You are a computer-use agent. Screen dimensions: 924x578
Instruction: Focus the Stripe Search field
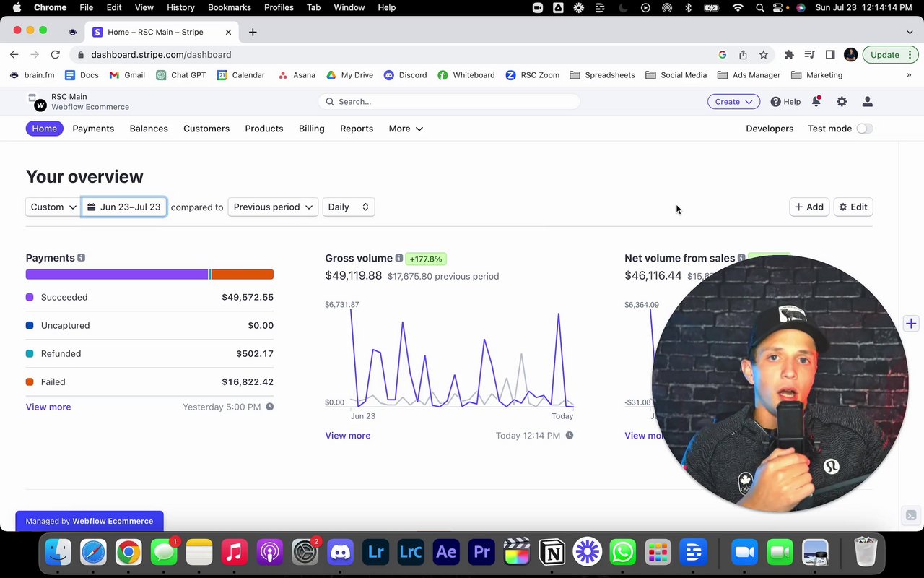449,102
